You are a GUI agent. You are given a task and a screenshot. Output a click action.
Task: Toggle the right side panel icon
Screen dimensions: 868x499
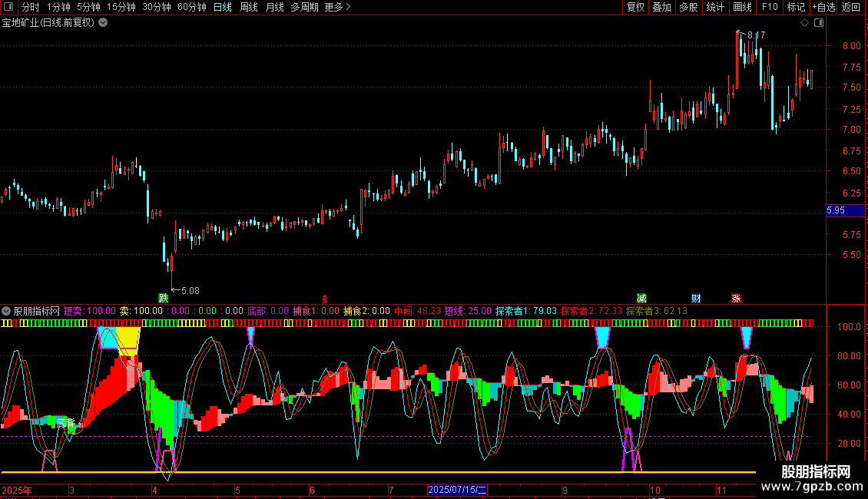coord(819,23)
